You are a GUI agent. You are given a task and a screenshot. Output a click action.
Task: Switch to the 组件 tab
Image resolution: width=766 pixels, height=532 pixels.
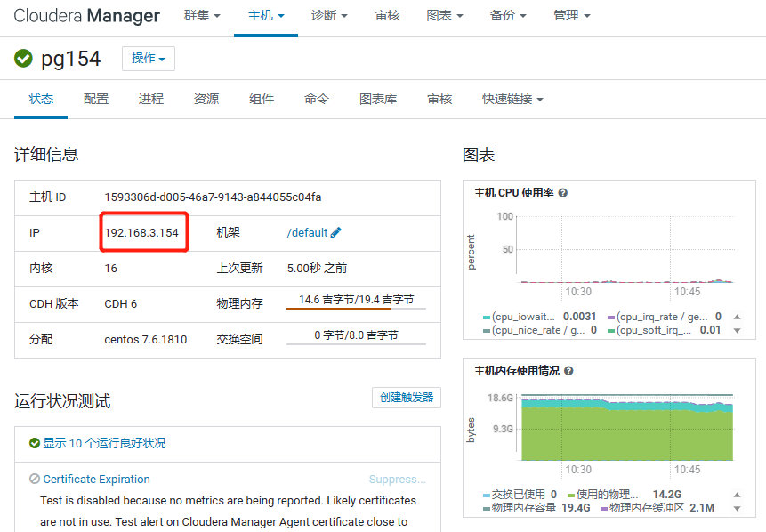(x=262, y=99)
